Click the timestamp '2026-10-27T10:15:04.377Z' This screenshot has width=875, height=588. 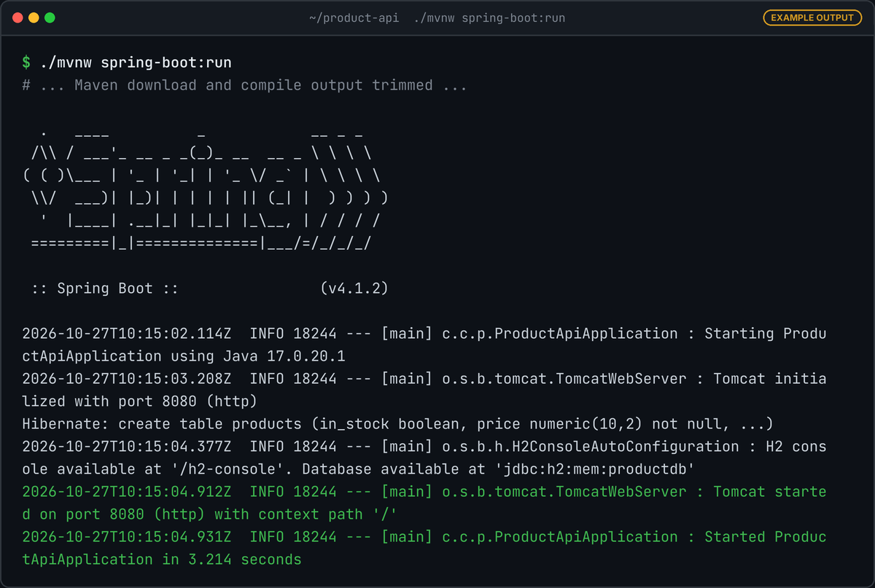(127, 447)
